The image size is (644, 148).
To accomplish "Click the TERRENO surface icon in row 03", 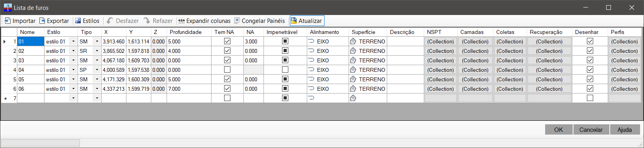I will pyautogui.click(x=353, y=60).
